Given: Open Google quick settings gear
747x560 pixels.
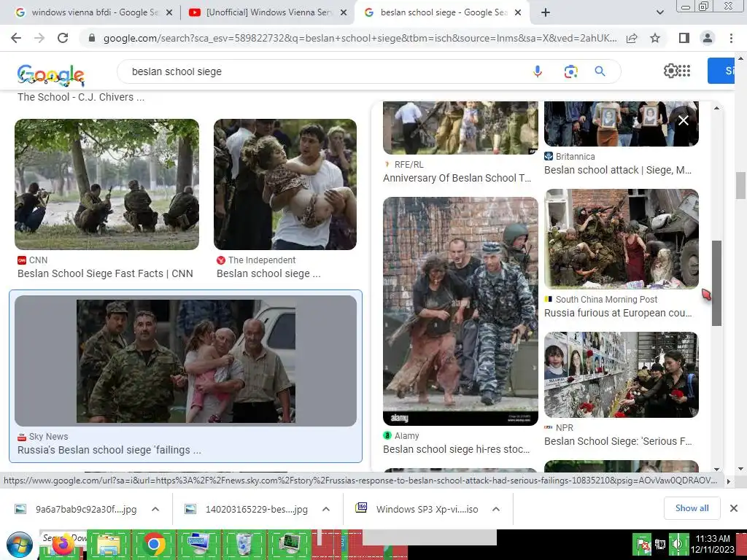Looking at the screenshot, I should [x=670, y=71].
